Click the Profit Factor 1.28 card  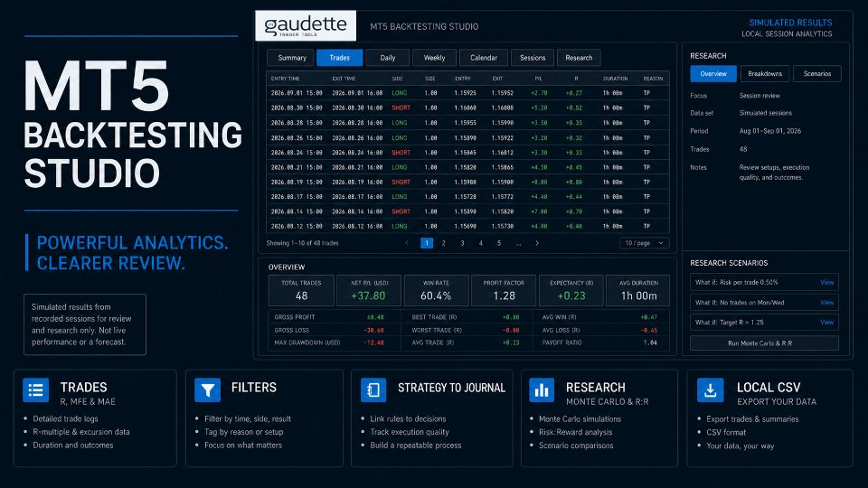pos(504,290)
